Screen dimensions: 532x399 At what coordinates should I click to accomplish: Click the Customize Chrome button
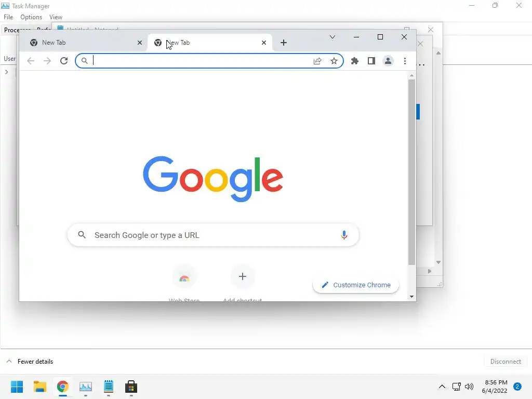355,285
